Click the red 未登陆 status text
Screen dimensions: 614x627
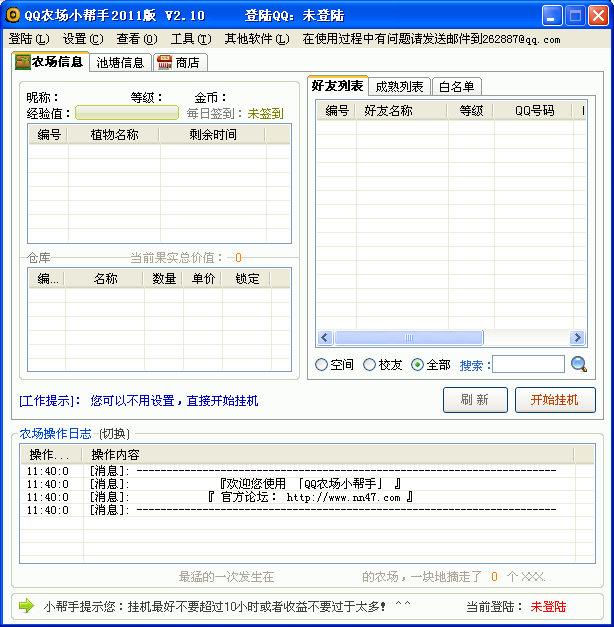point(548,607)
